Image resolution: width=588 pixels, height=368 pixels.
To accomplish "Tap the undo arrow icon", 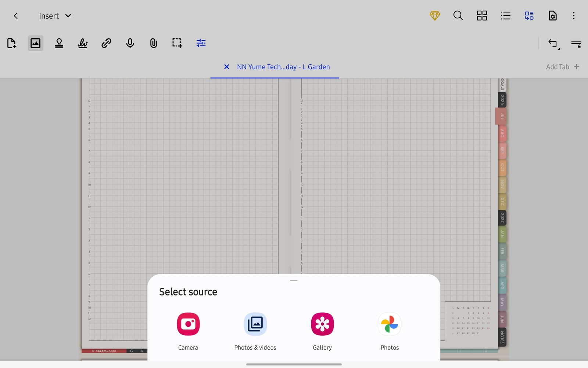I will pos(553,44).
